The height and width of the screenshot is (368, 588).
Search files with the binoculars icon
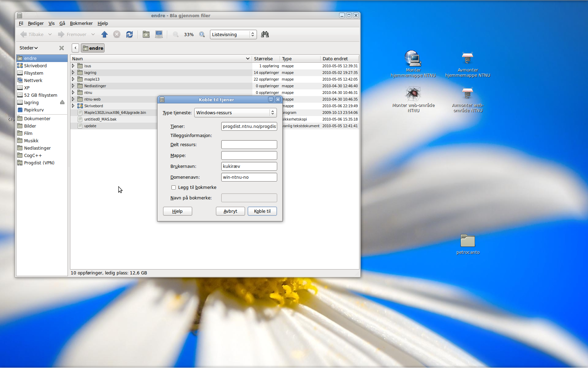(265, 34)
